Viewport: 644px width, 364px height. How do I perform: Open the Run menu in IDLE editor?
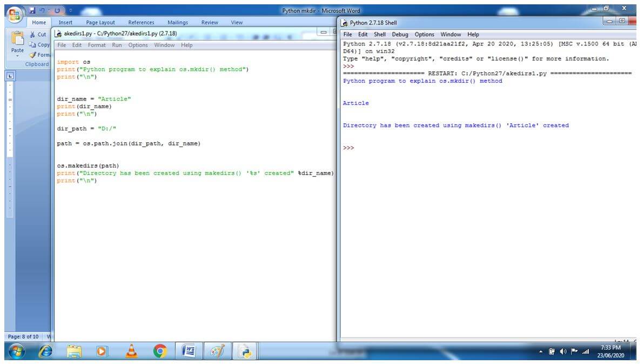[x=117, y=45]
